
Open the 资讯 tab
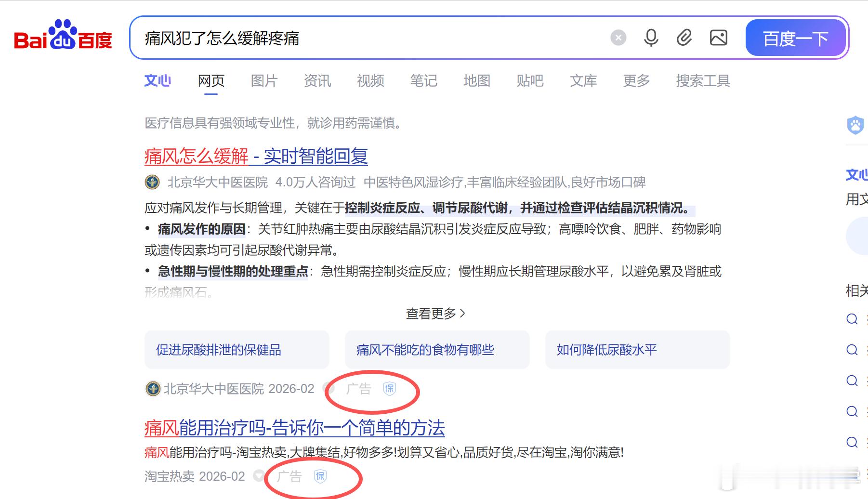pyautogui.click(x=317, y=81)
